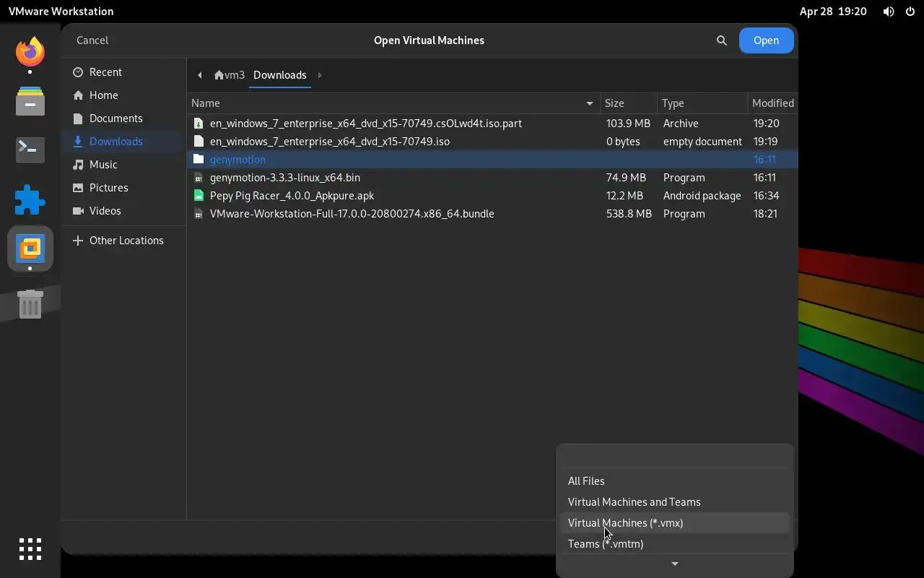924x578 pixels.
Task: Select the genymotion folder
Action: (x=237, y=160)
